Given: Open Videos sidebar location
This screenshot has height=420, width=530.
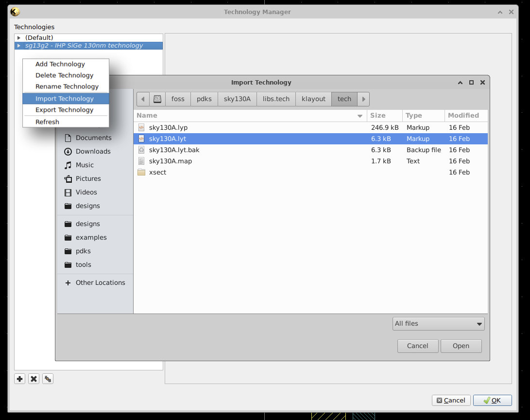Looking at the screenshot, I should pyautogui.click(x=86, y=192).
